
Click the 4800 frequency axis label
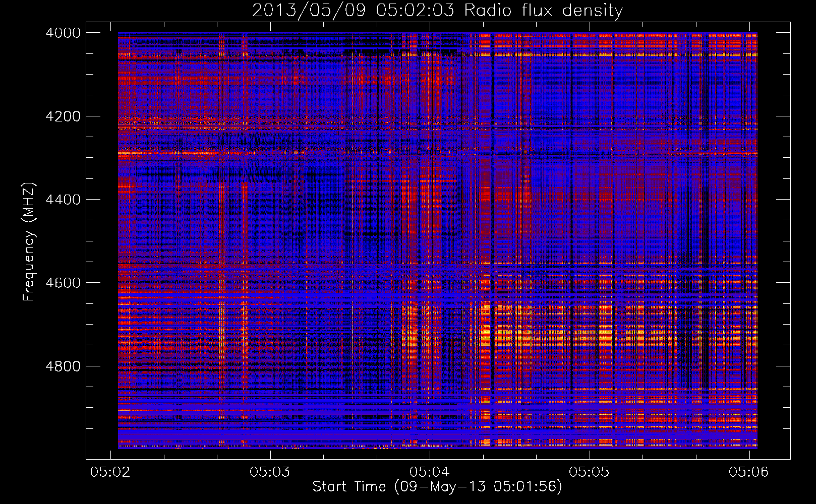point(63,366)
